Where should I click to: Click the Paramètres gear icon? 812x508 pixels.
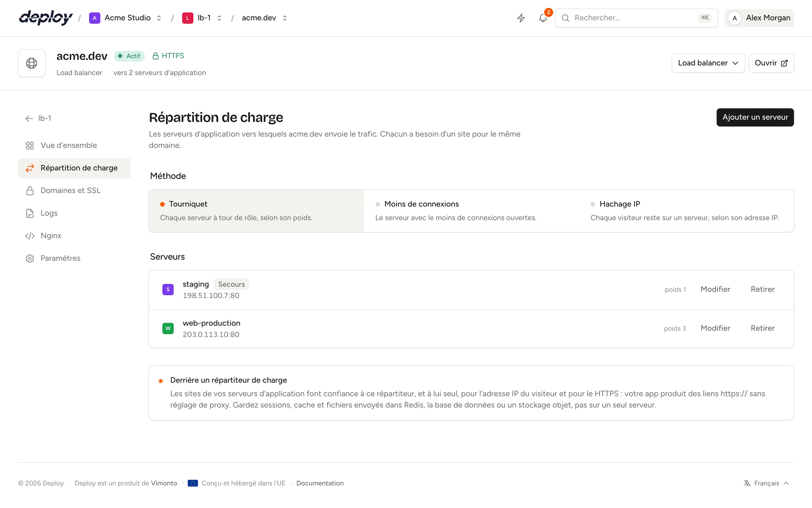(30, 258)
